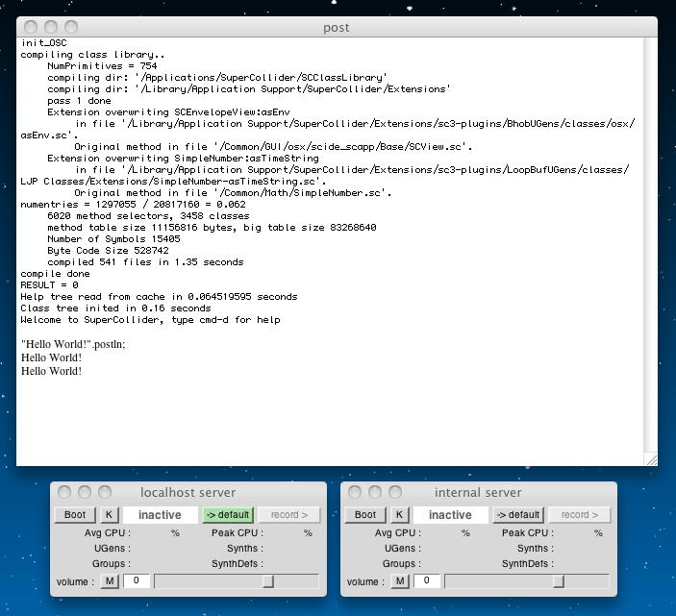Click "Class tree inited in 0.16 seconds"

point(115,308)
